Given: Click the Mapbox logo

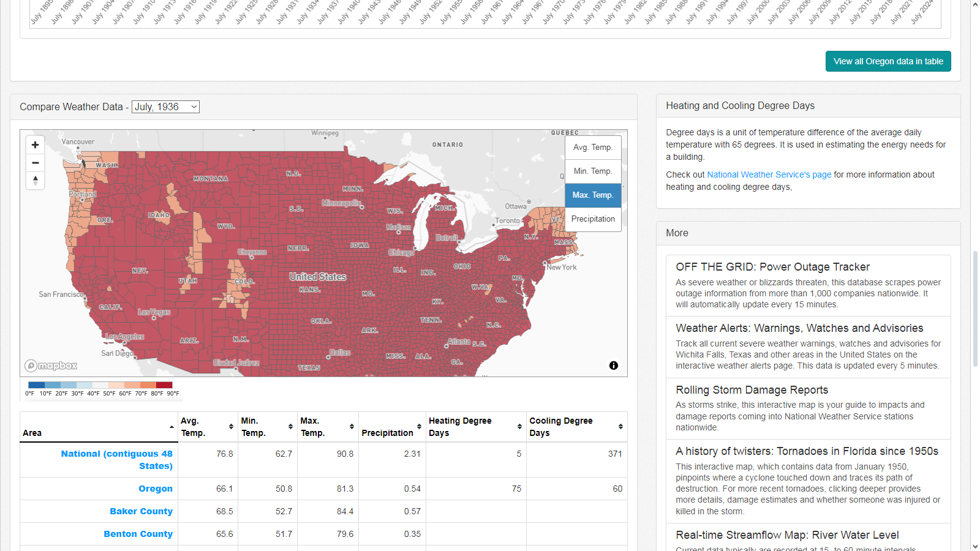Looking at the screenshot, I should coord(51,366).
